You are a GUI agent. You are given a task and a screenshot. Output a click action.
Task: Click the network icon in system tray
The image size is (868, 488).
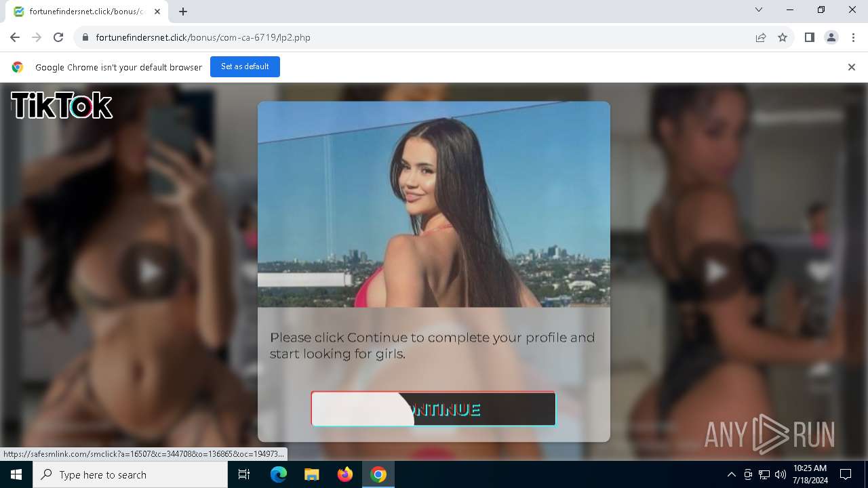(764, 474)
